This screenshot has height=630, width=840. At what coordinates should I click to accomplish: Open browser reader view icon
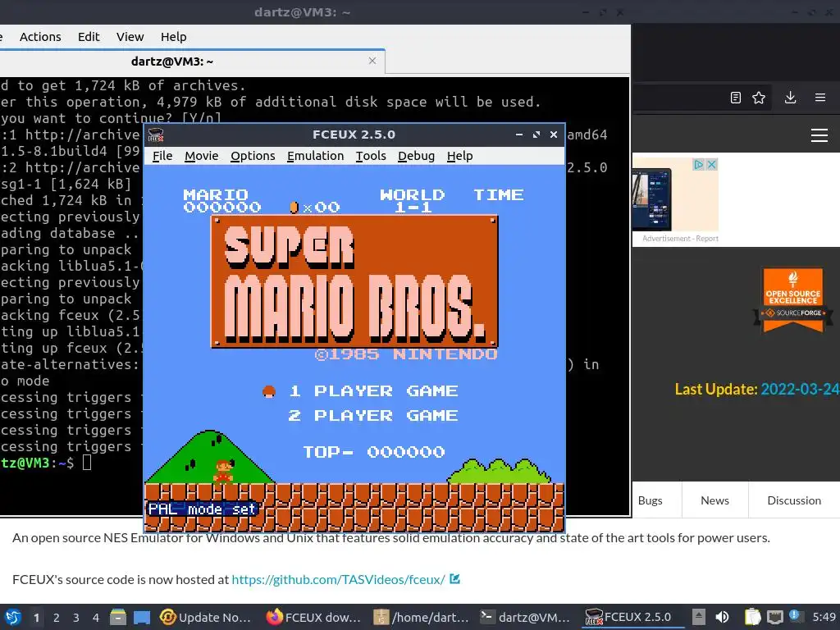(x=736, y=98)
